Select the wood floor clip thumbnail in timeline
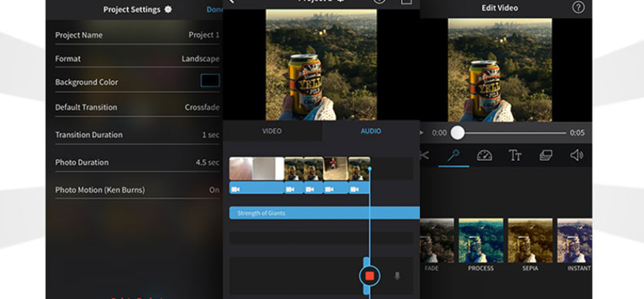This screenshot has height=299, width=644. click(240, 168)
